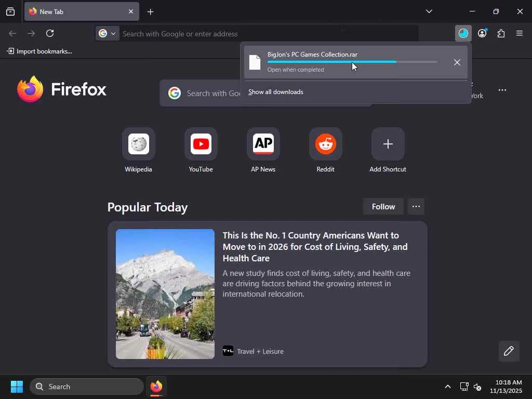Open the list all tabs chevron

(x=429, y=11)
